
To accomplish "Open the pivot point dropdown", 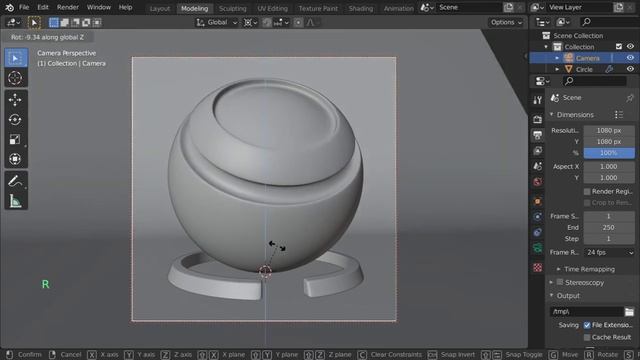I will tap(250, 22).
